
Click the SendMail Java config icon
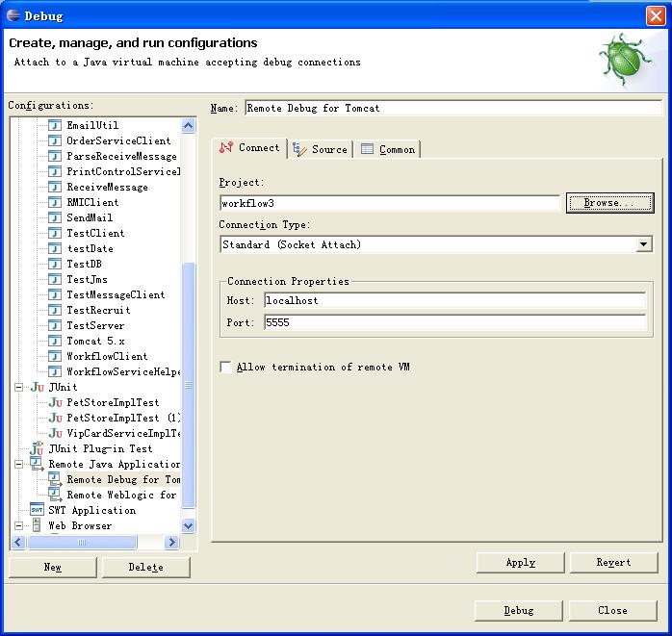pos(55,217)
